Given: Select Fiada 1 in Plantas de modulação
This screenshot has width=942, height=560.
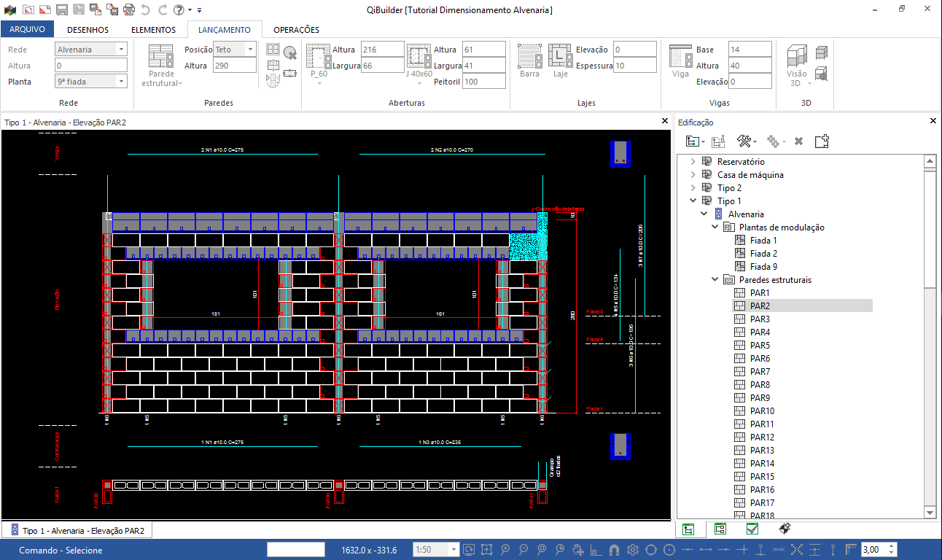Looking at the screenshot, I should pyautogui.click(x=763, y=241).
